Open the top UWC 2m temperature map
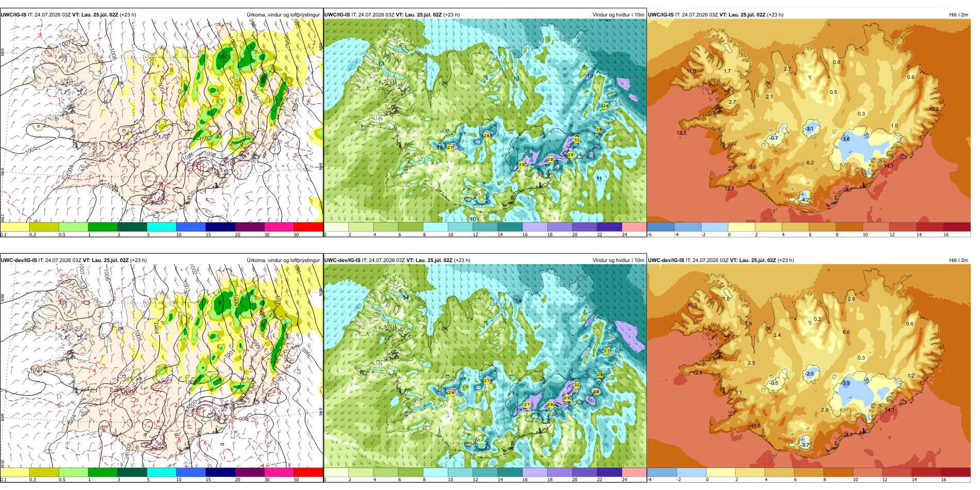 click(809, 120)
